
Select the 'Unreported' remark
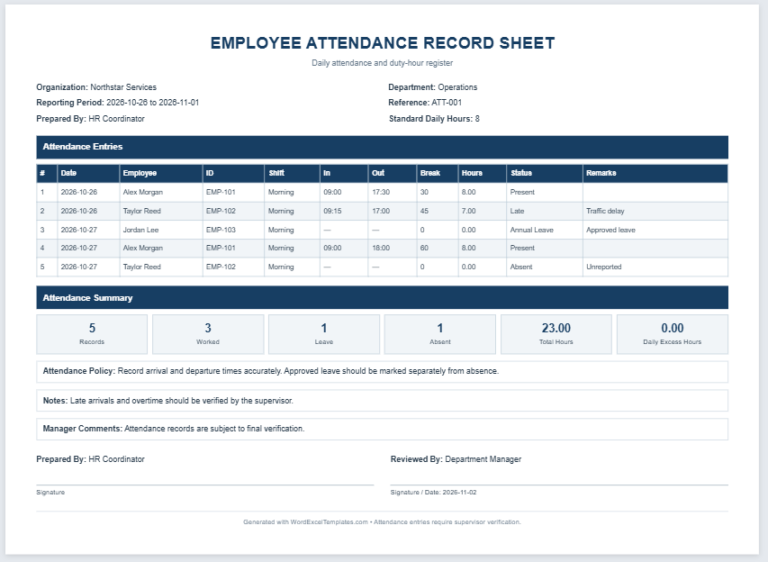(603, 267)
